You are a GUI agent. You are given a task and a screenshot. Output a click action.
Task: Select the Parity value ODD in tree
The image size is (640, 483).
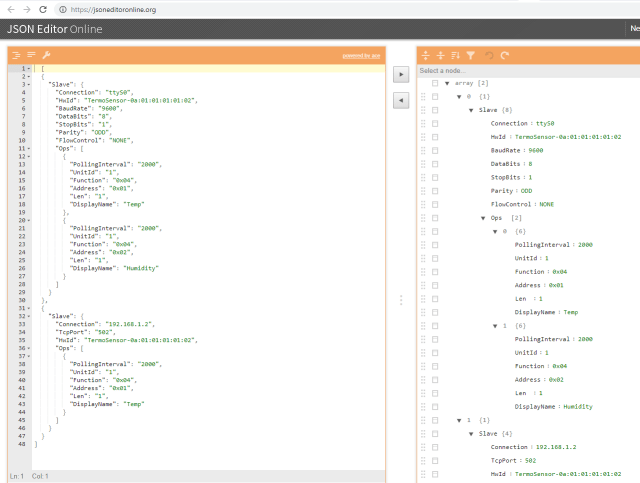(x=526, y=191)
